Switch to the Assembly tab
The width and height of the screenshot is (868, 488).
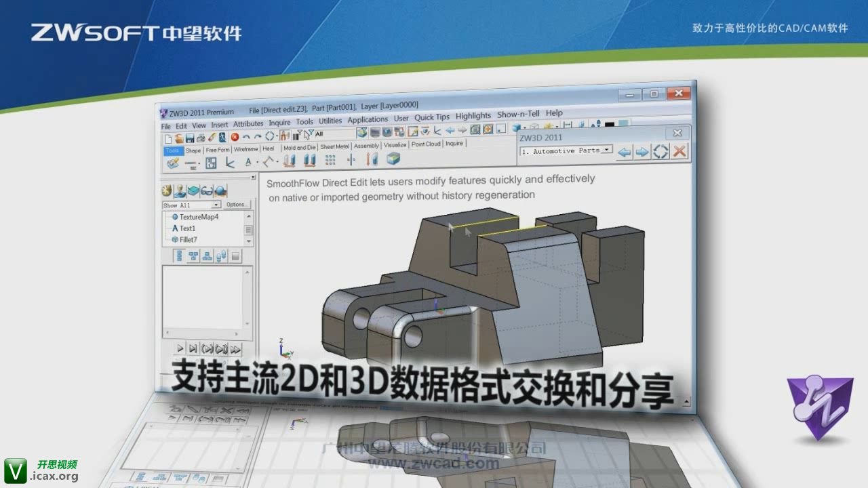(366, 146)
